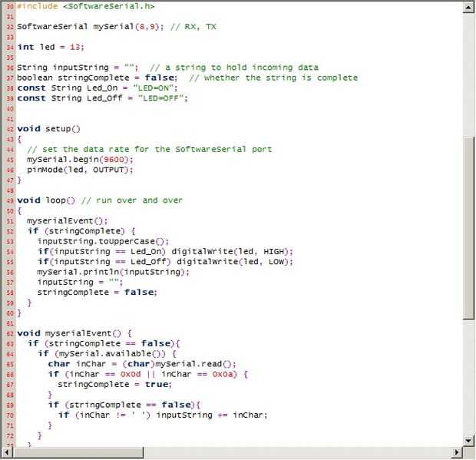Image resolution: width=476 pixels, height=460 pixels.
Task: Click the 'inputString += inChar;' line
Action: [163, 415]
